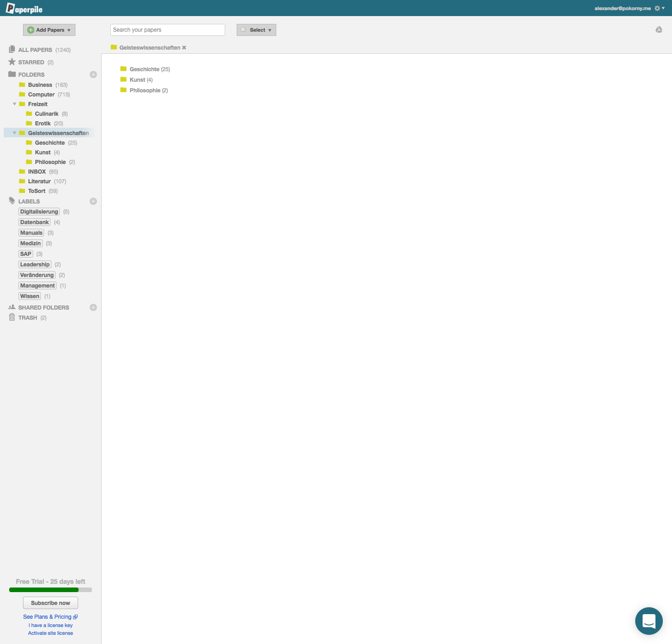
Task: Select the Erotik subfolder
Action: click(x=43, y=124)
